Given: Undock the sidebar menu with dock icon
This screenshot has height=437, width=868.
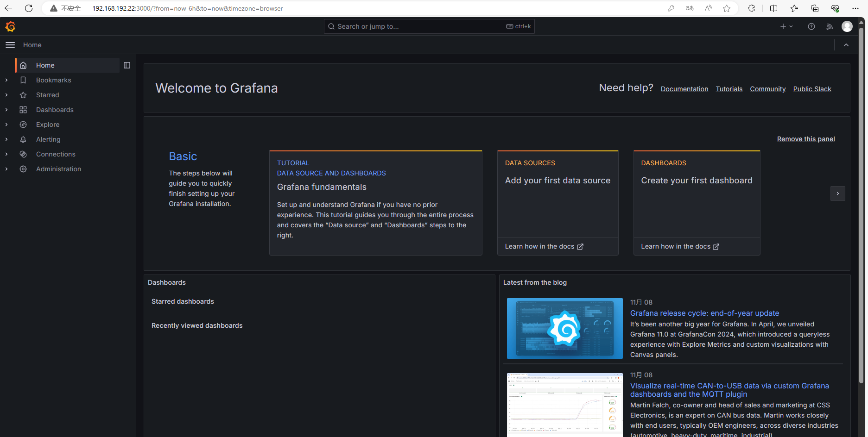Looking at the screenshot, I should tap(127, 65).
